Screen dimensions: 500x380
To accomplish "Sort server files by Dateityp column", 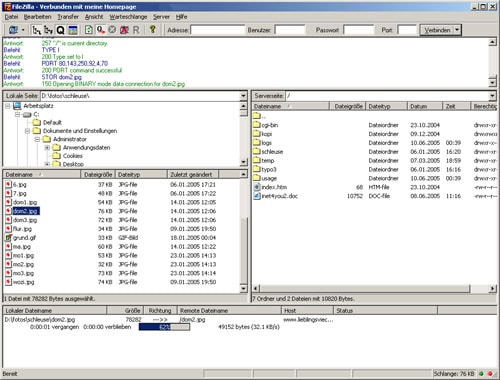I will [386, 106].
